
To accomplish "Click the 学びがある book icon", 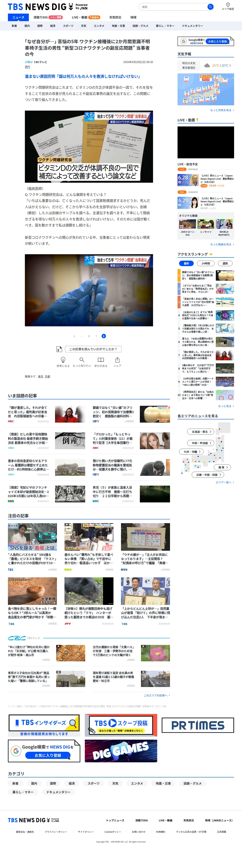I will 101,360.
